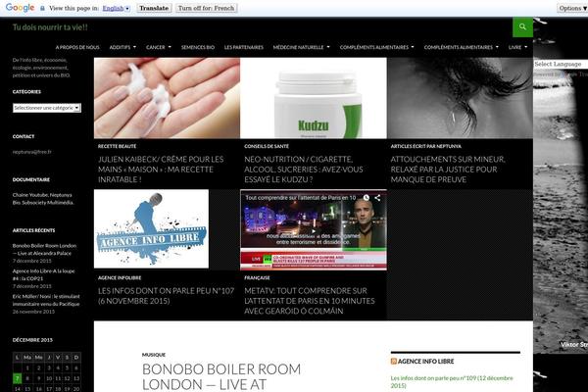
Task: Open Les Partenaires menu item
Action: coord(244,47)
